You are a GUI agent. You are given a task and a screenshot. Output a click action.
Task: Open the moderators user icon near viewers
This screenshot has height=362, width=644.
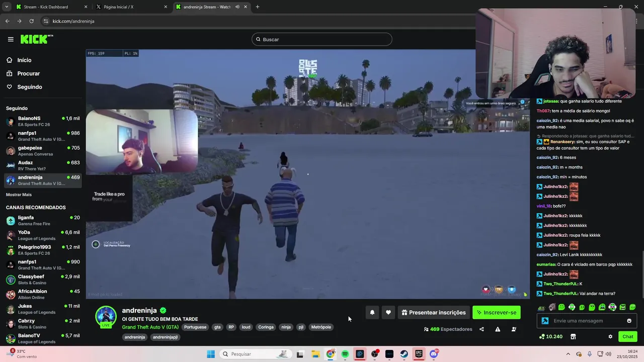coord(514,329)
